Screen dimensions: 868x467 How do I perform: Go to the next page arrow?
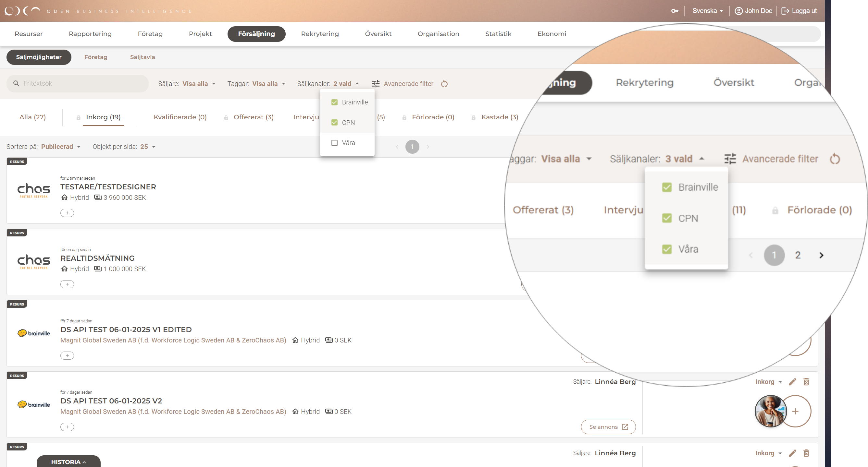tap(428, 147)
